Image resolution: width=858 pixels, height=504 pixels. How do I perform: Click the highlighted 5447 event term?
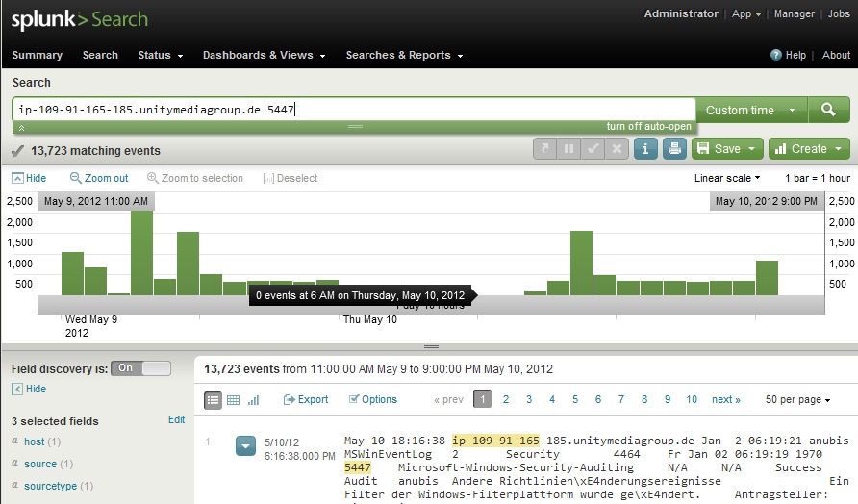point(357,467)
